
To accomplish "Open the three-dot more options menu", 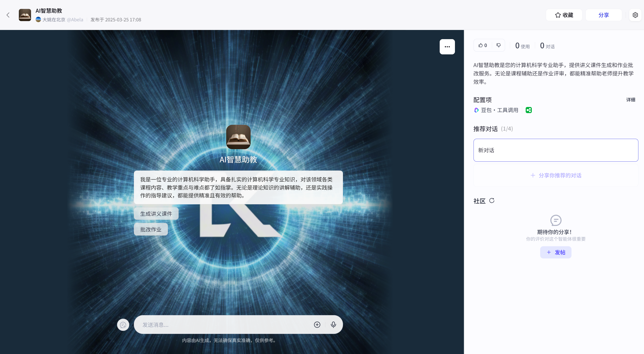I will 447,47.
